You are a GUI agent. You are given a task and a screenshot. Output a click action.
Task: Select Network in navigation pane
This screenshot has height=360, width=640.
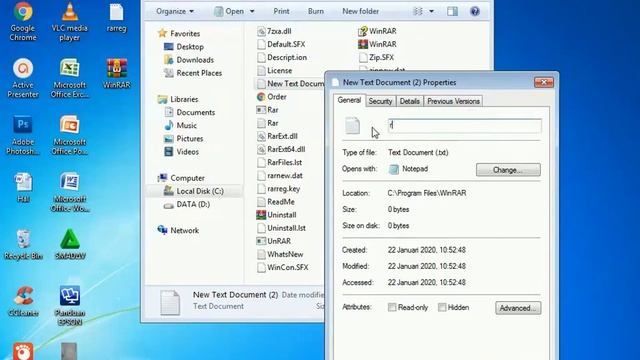[x=179, y=230]
